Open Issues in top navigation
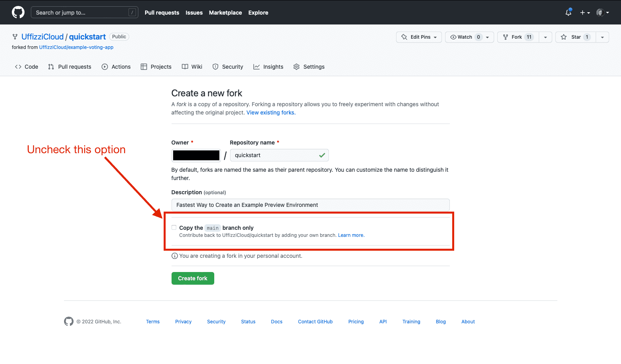621x364 pixels. [x=194, y=13]
